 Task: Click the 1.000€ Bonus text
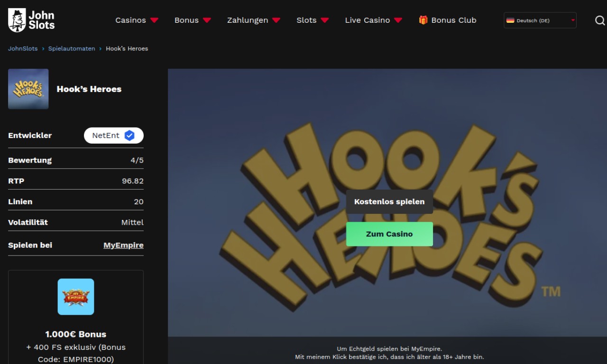coord(76,334)
